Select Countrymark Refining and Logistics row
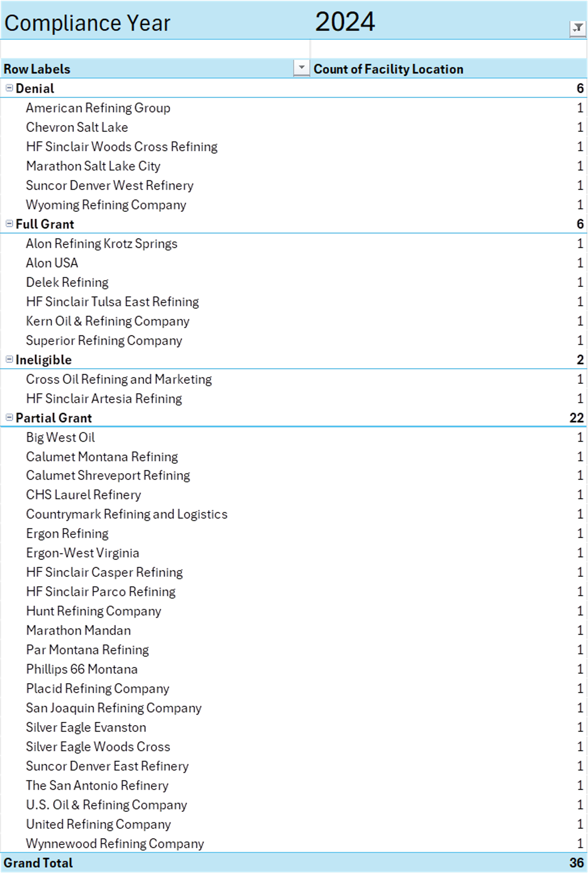The height and width of the screenshot is (873, 588). [x=294, y=514]
